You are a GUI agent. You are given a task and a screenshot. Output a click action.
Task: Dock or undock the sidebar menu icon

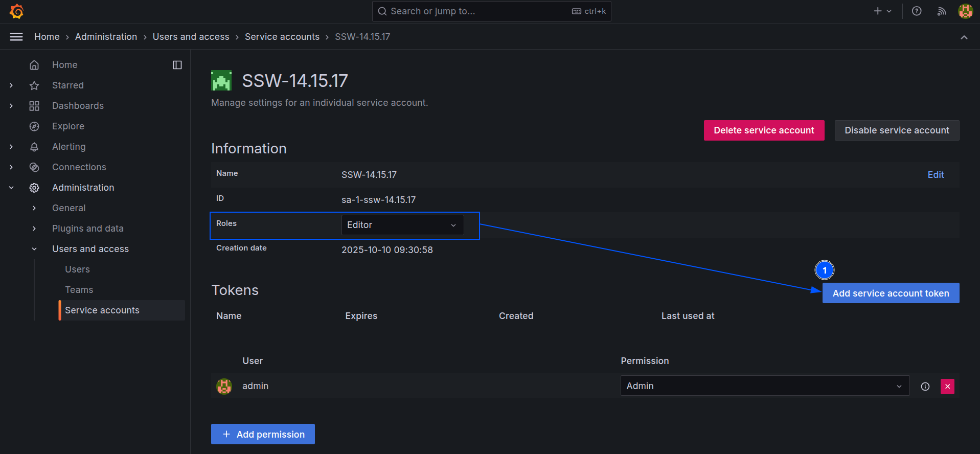point(177,65)
